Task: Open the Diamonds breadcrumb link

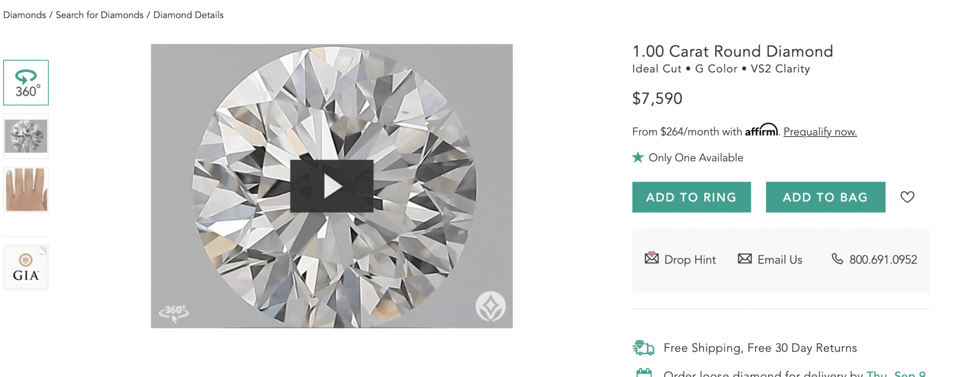Action: click(x=24, y=15)
